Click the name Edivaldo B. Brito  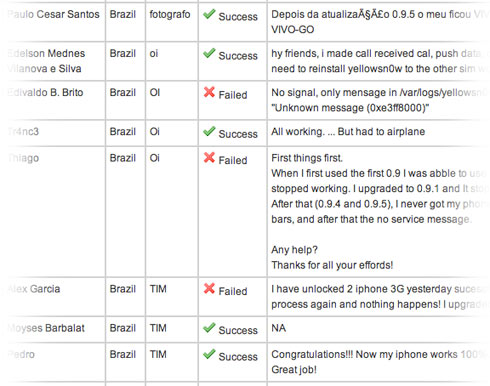45,92
